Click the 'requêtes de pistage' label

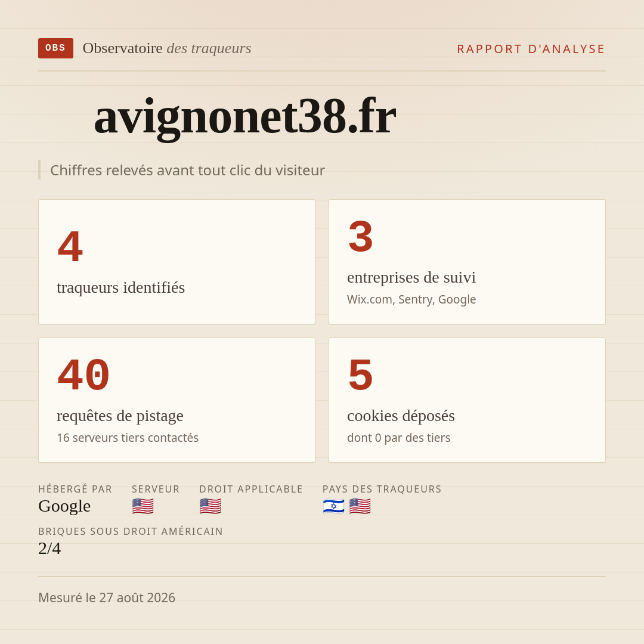(x=120, y=416)
